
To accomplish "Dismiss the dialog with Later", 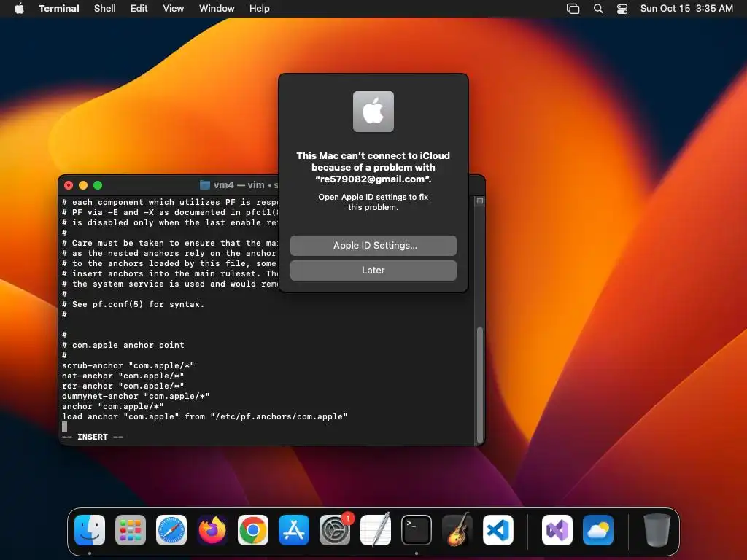I will point(373,270).
